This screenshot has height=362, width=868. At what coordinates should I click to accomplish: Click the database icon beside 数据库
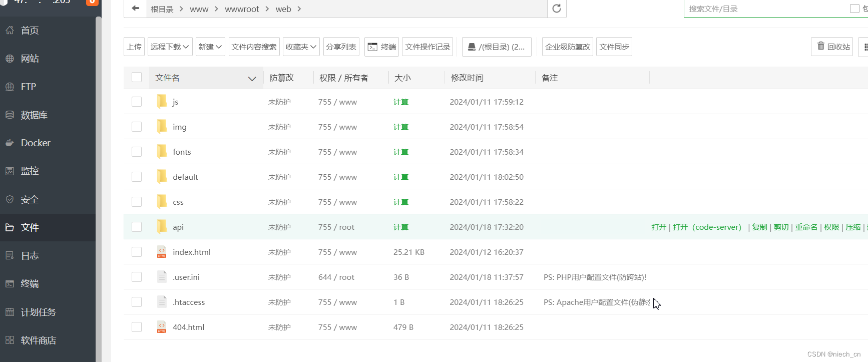click(10, 115)
